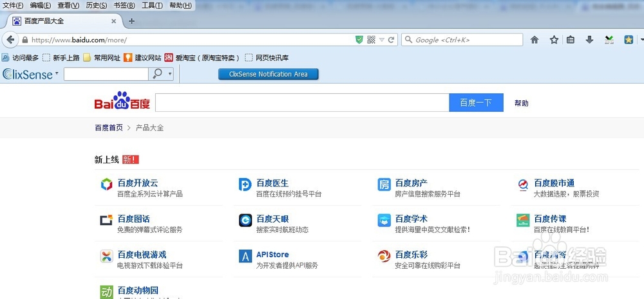This screenshot has height=299, width=644.
Task: Open the 百度电视游戏 title link
Action: 142,255
